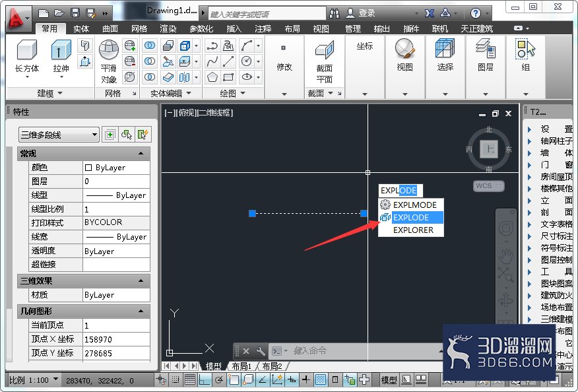Click the 平滑对象 smooth object tool
Image resolution: width=578 pixels, height=392 pixels.
pos(109,61)
